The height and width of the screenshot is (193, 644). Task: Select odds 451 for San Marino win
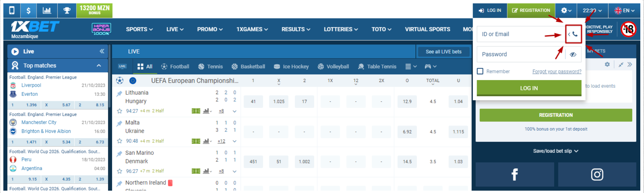(253, 162)
